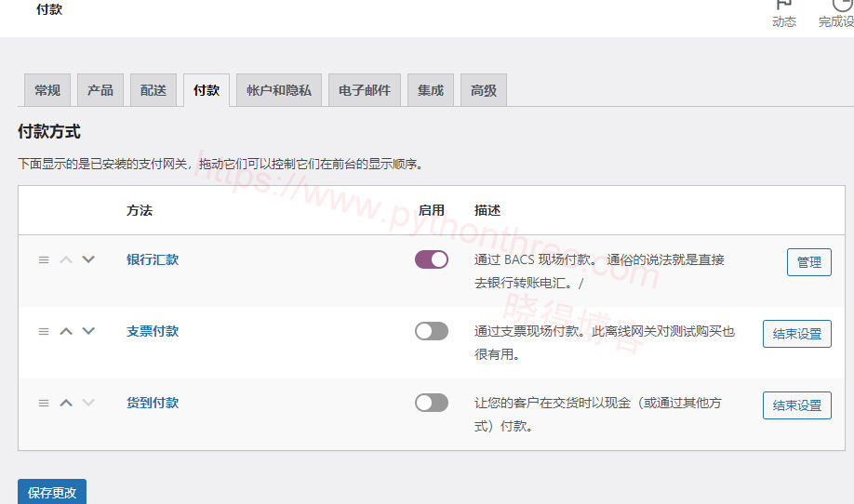Enable the 支票付款 payment toggle
This screenshot has height=504, width=854.
click(432, 331)
